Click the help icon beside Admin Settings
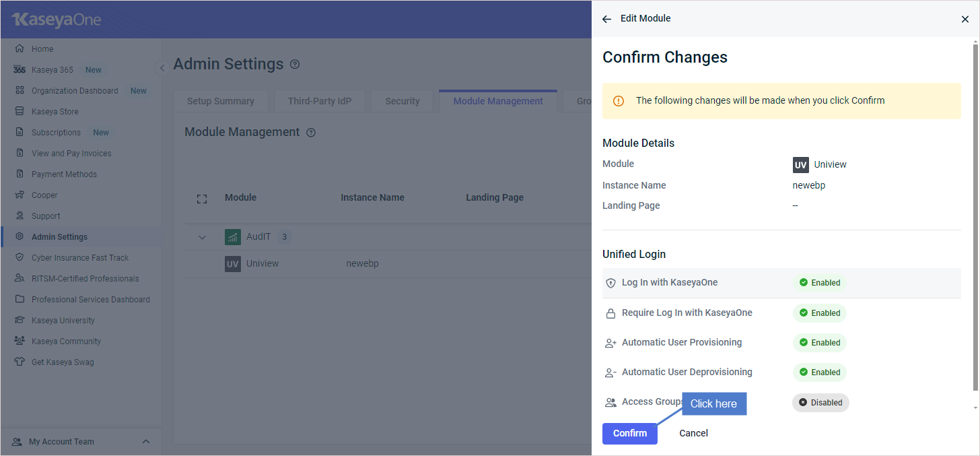This screenshot has width=980, height=456. pos(295,65)
